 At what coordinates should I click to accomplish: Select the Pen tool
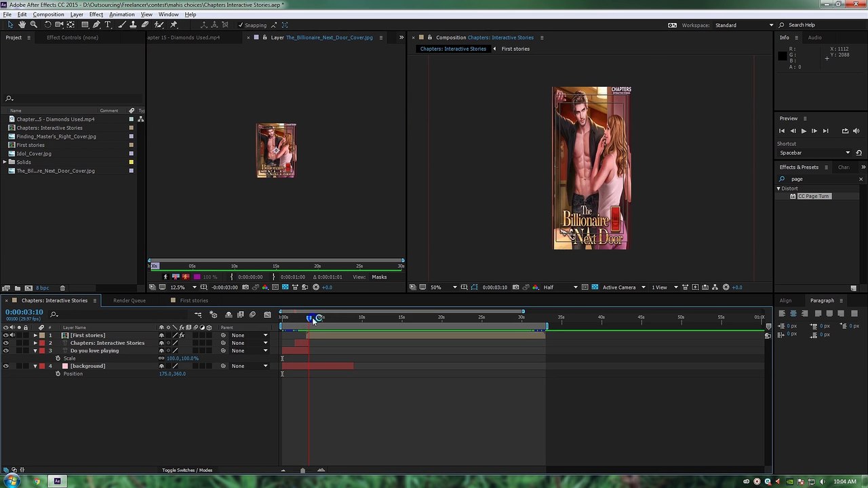click(96, 25)
